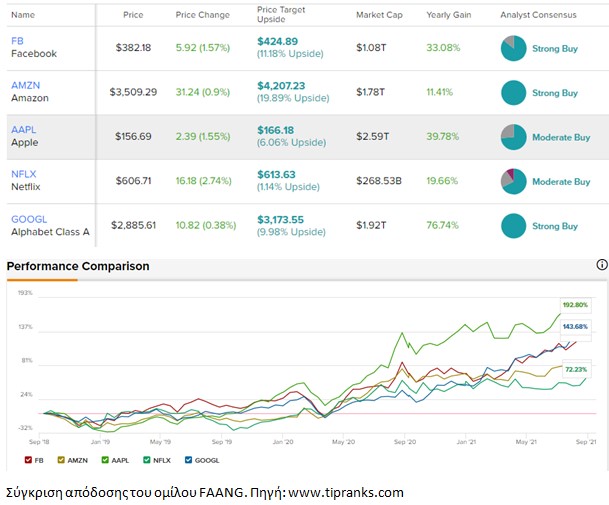Open the AMZN ticker link
This screenshot has height=505, width=609.
coord(26,85)
